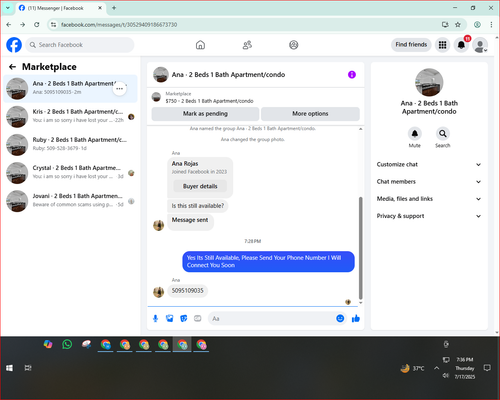Click the browser address bar URL

click(x=119, y=25)
